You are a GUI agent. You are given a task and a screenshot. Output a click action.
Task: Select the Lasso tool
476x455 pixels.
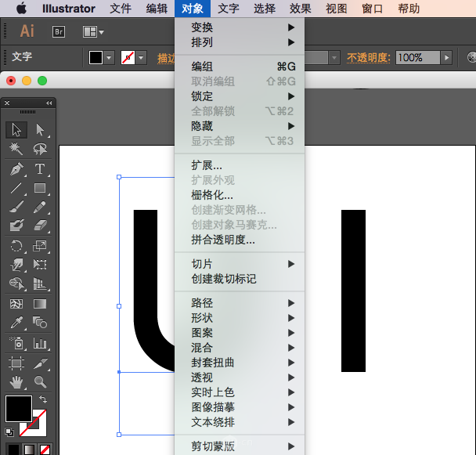(40, 149)
